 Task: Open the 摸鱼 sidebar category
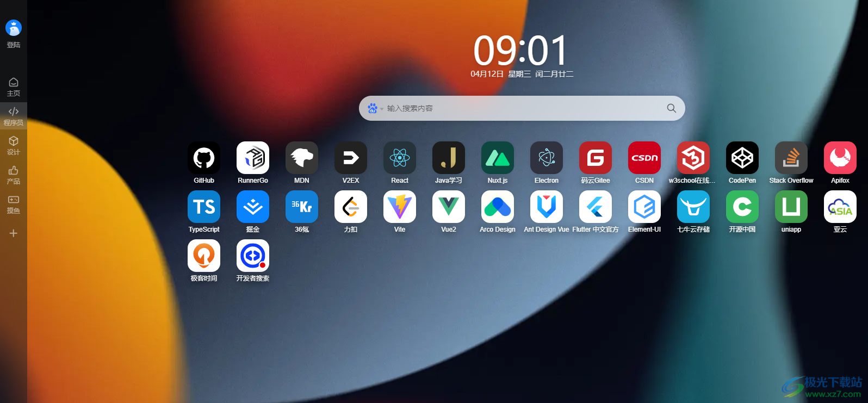[x=14, y=204]
